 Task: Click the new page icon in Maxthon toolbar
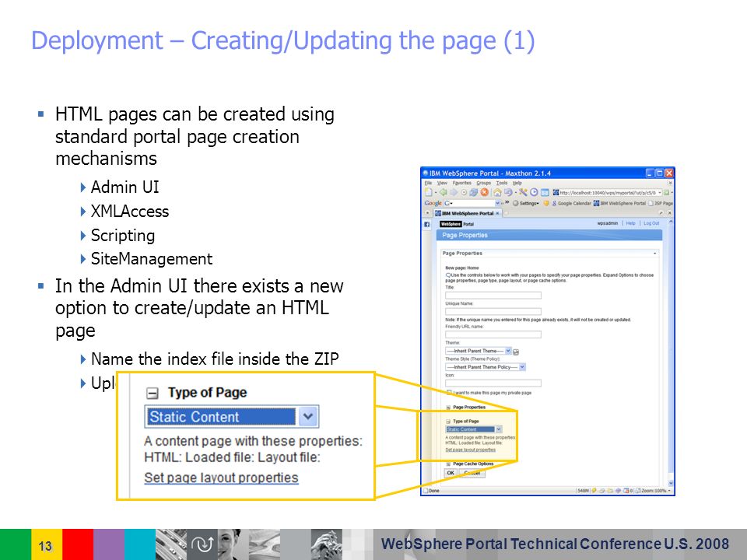[x=428, y=192]
